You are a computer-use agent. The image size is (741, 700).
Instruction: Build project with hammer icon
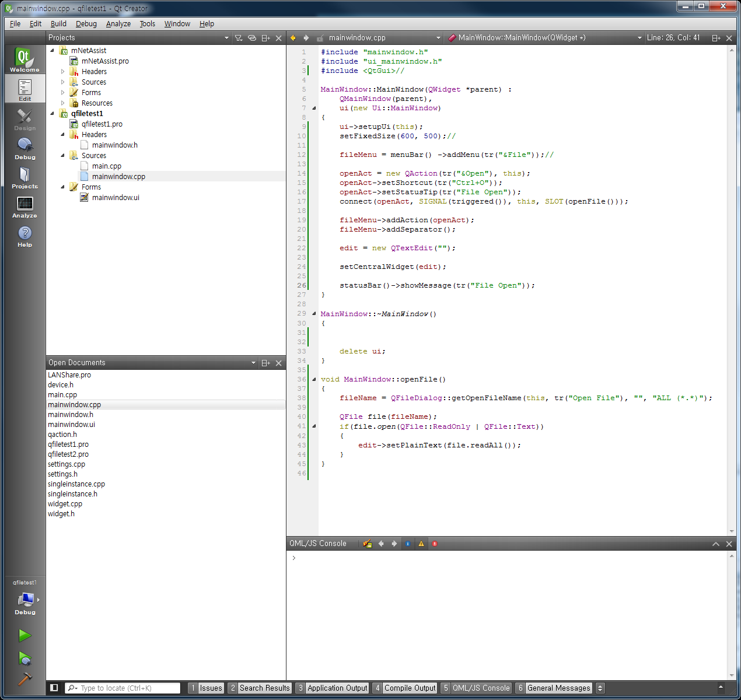coord(25,679)
